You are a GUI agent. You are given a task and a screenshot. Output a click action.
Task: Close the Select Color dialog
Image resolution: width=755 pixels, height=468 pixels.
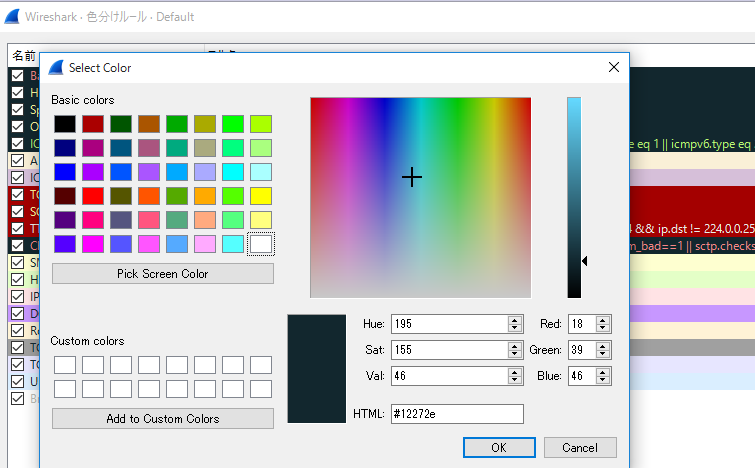click(613, 67)
